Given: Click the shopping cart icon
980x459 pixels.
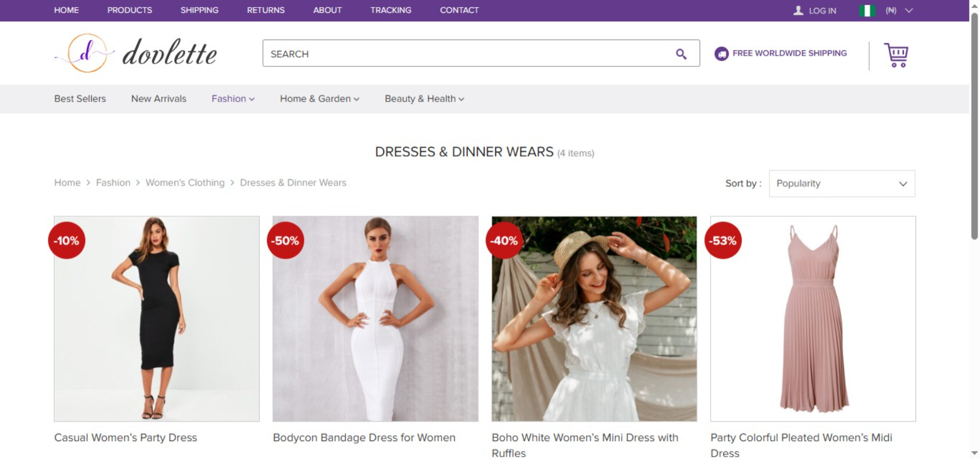Looking at the screenshot, I should tap(896, 55).
